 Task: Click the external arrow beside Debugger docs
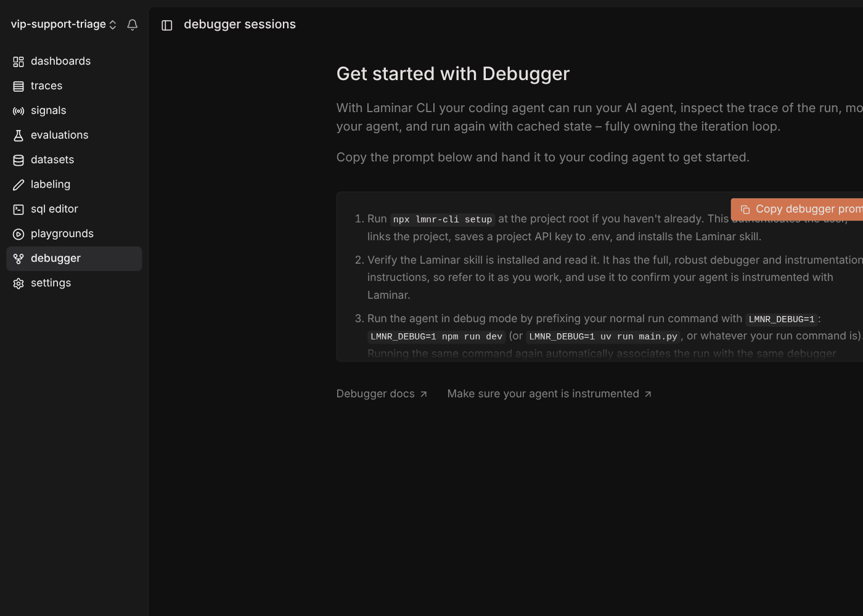[x=423, y=394]
